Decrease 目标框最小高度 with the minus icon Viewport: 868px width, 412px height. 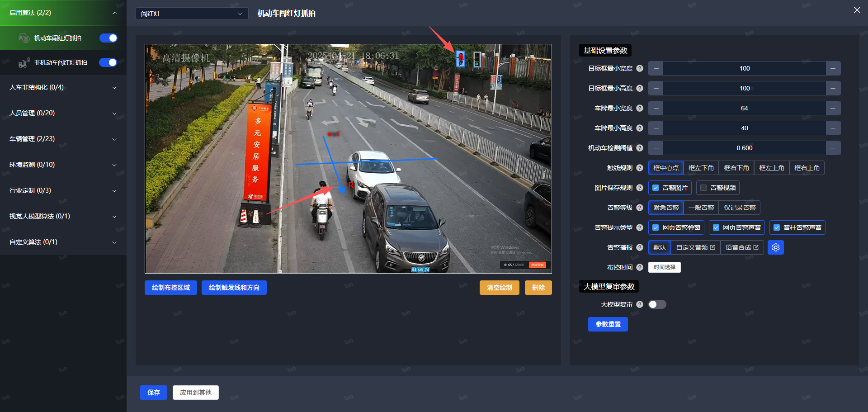656,88
